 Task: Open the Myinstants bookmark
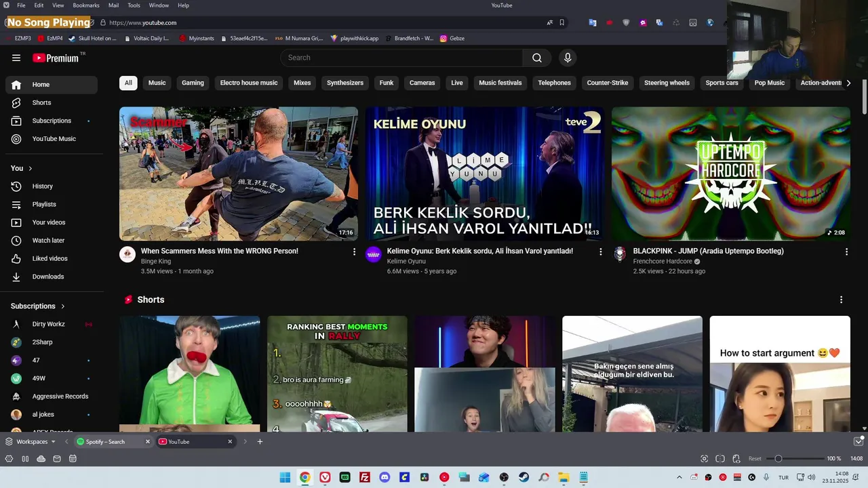[x=197, y=39]
